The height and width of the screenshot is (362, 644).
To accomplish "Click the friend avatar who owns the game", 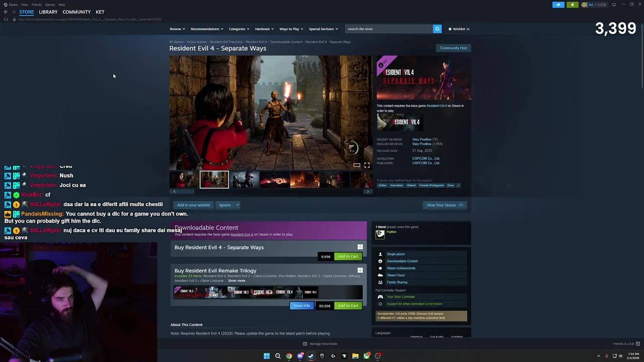I will pyautogui.click(x=380, y=234).
